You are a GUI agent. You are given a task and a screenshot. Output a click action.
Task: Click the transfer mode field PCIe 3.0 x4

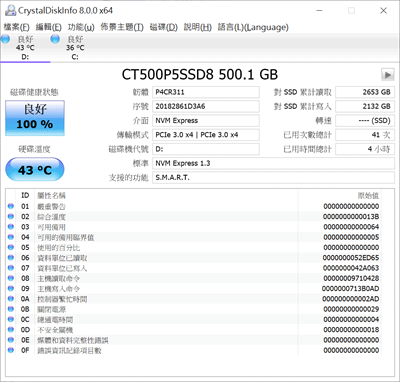point(206,135)
